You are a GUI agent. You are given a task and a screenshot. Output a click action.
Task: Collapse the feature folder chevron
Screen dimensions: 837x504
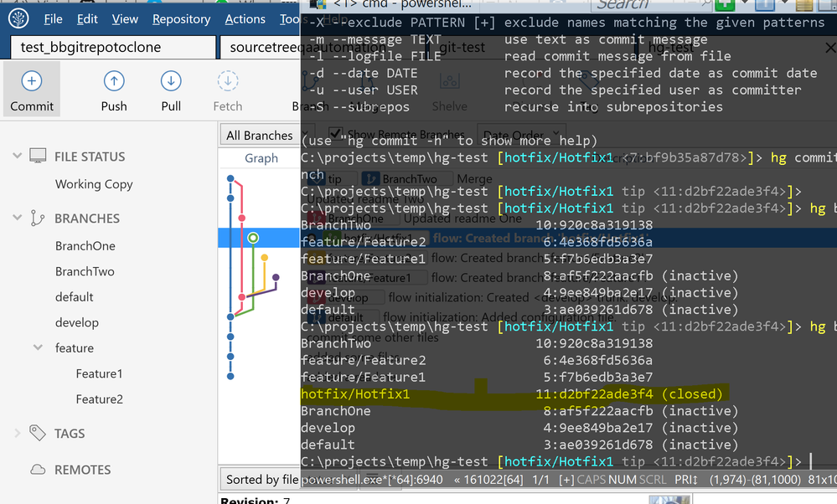coord(38,347)
